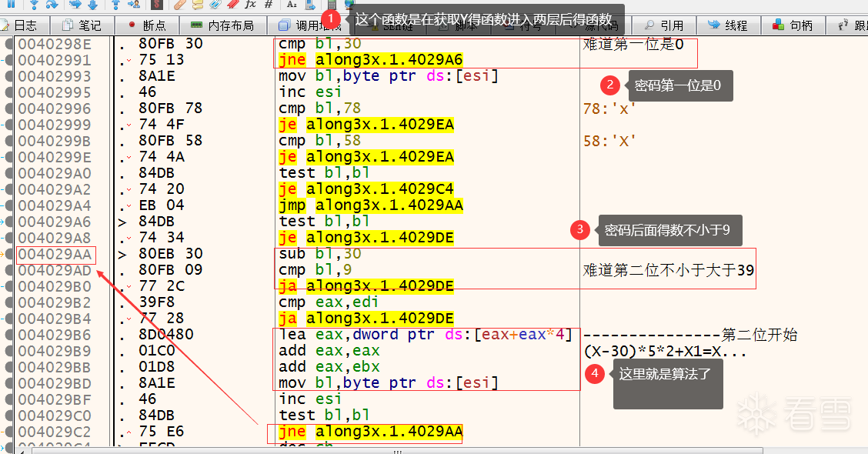Open the Find Intermodular Calls icon
Viewport: 868px width, 454px height.
click(310, 4)
